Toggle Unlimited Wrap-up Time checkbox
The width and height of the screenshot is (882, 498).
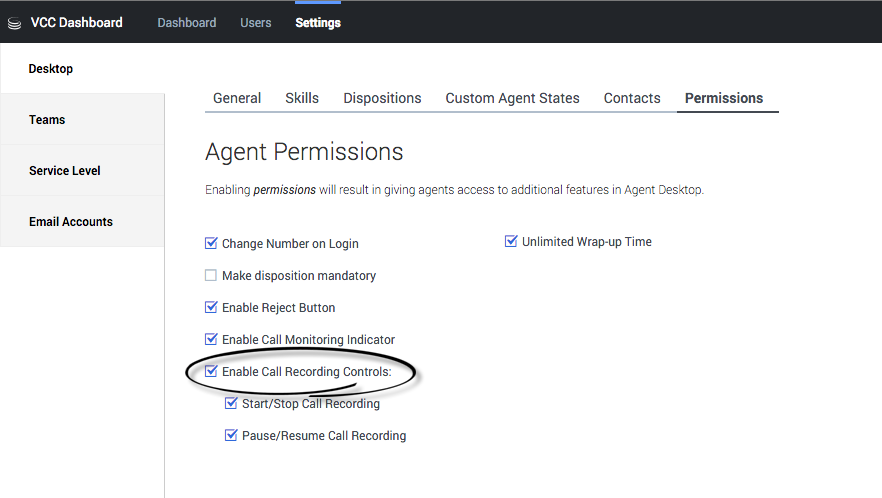coord(511,241)
